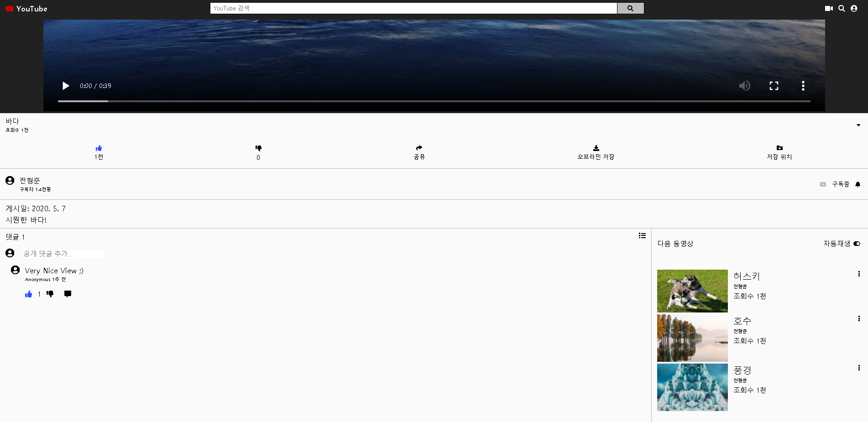
Task: Open the account profile icon
Action: [x=854, y=8]
